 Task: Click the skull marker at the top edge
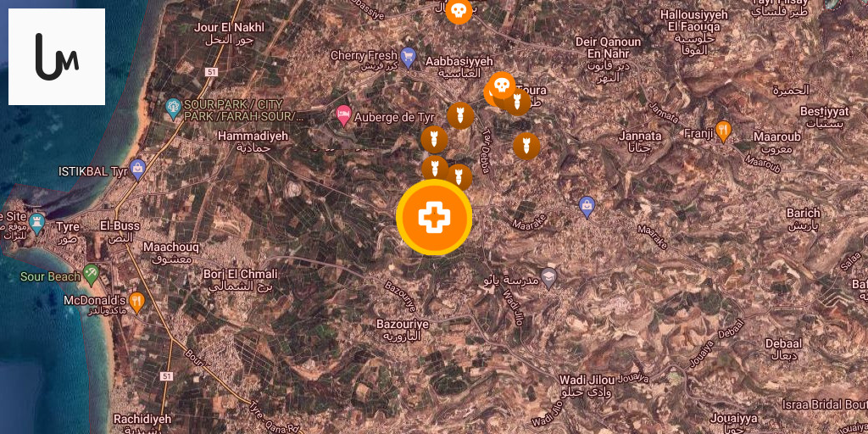tap(459, 10)
